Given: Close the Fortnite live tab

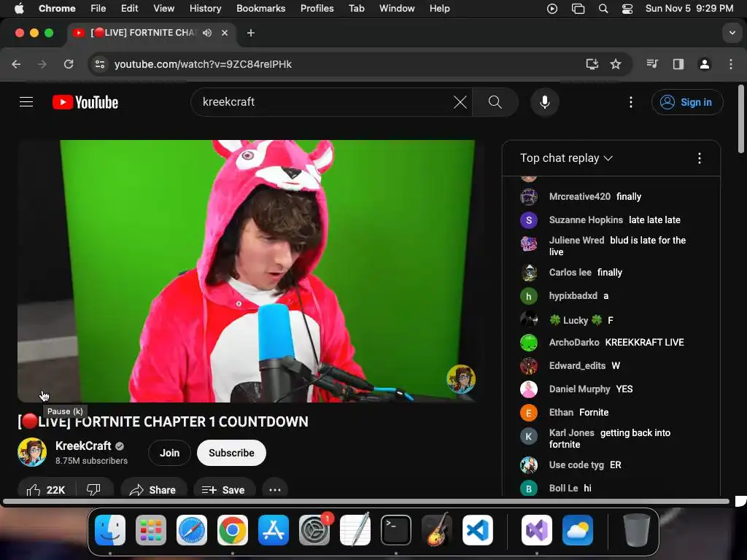Looking at the screenshot, I should pos(225,33).
